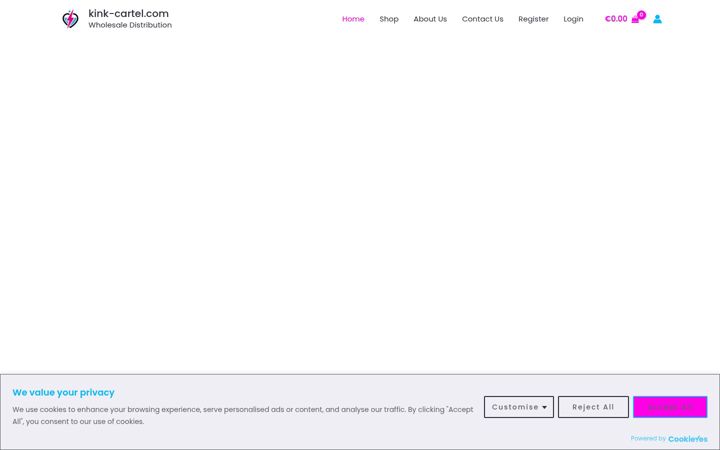The image size is (720, 450).
Task: Open the shopping cart basket icon
Action: pyautogui.click(x=635, y=20)
